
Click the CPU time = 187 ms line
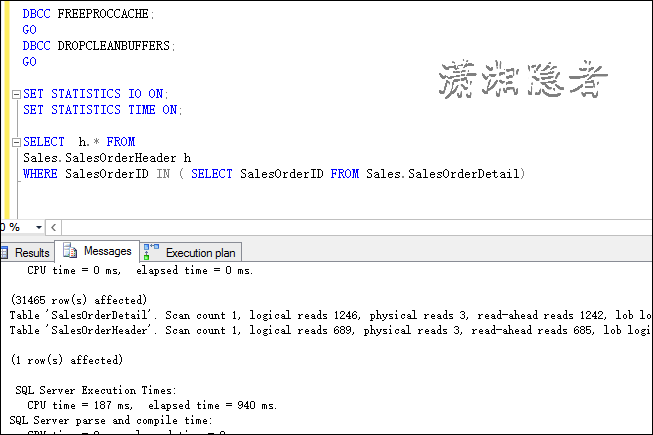pyautogui.click(x=152, y=405)
